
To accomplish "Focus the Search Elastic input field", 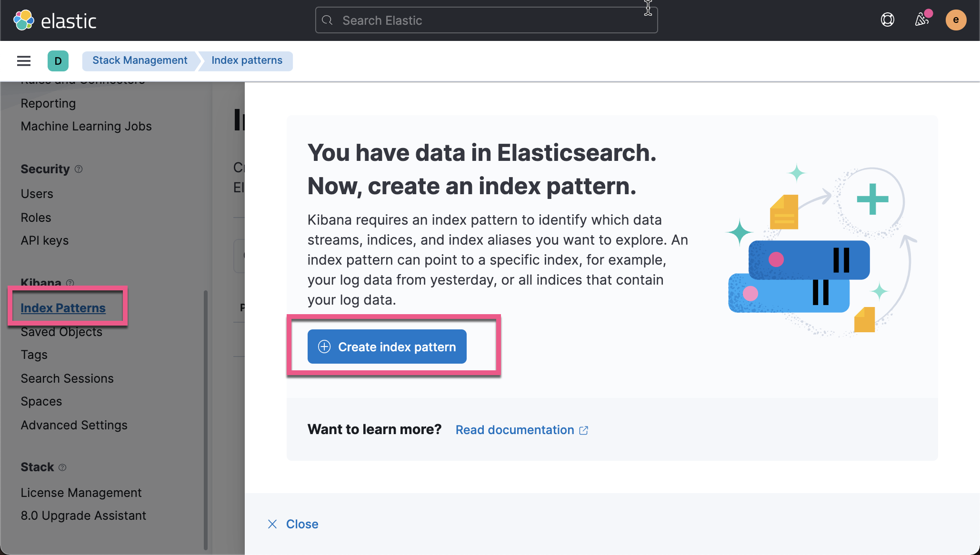I will [x=486, y=20].
